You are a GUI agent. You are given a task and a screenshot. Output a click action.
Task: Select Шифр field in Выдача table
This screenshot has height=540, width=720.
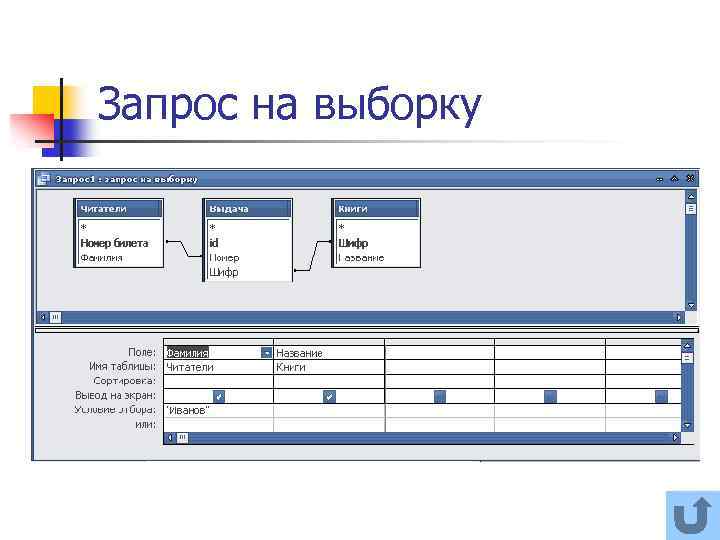(224, 272)
